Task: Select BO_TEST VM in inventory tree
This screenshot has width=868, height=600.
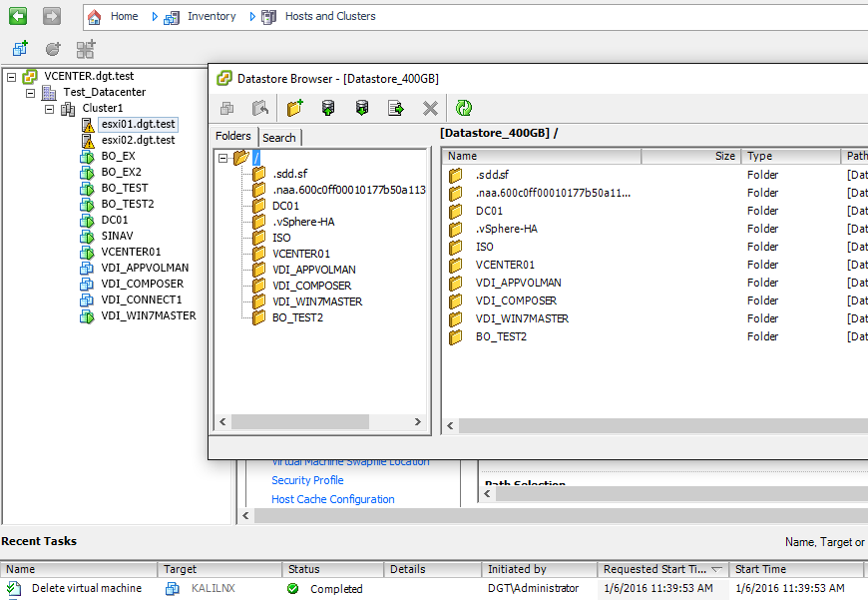Action: [x=125, y=189]
